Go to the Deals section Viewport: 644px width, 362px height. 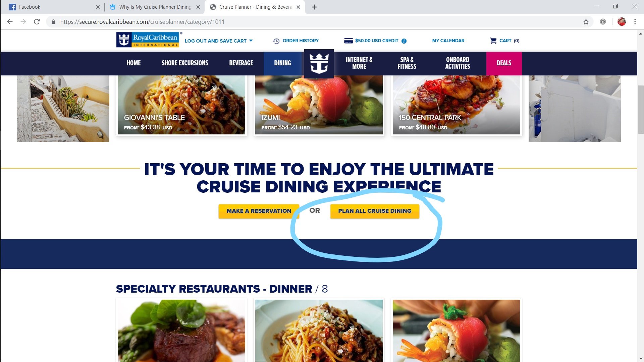tap(504, 63)
